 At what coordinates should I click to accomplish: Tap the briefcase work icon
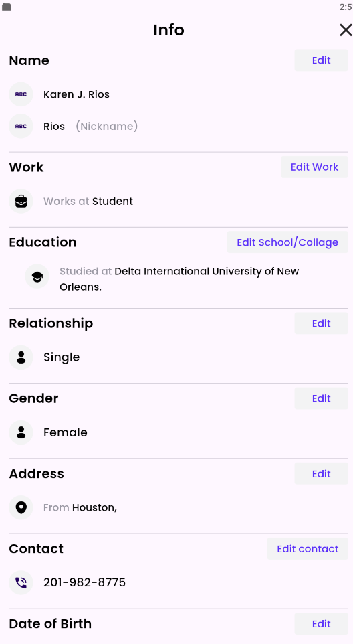point(21,202)
